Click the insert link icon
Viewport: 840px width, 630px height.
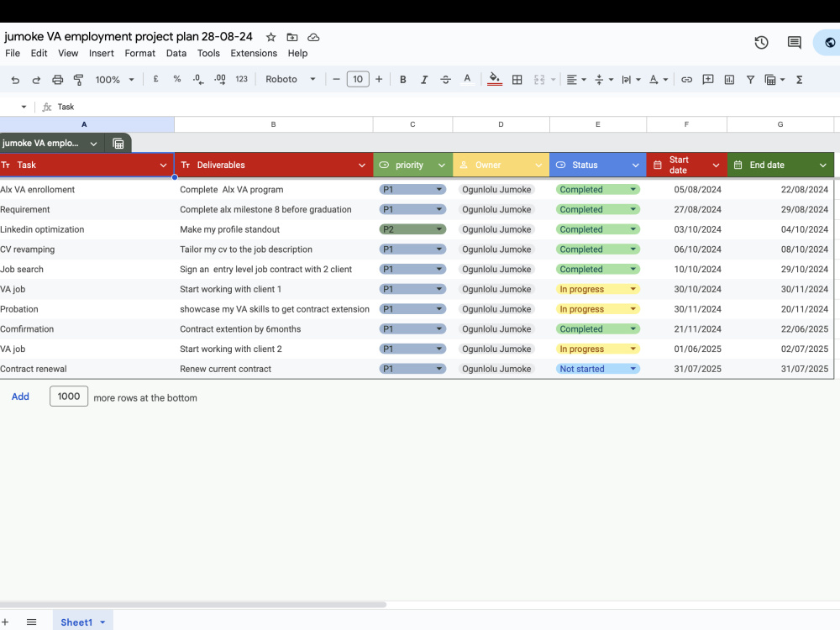(687, 80)
